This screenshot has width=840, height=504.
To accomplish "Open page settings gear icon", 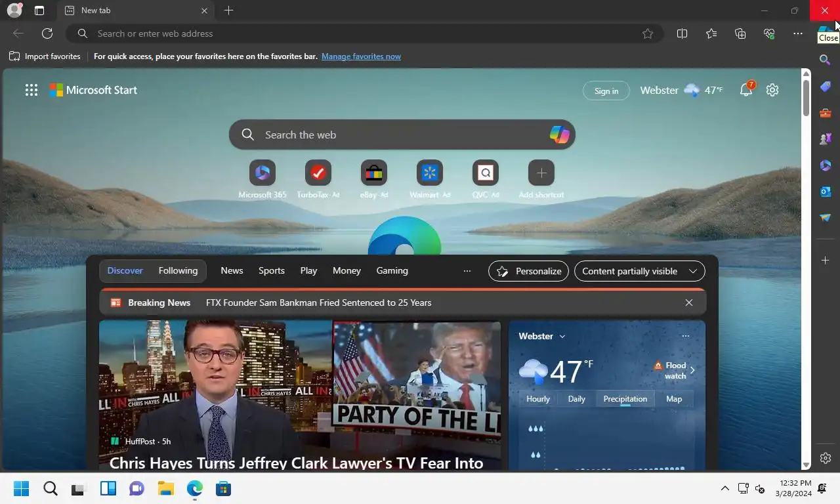I will 772,91.
